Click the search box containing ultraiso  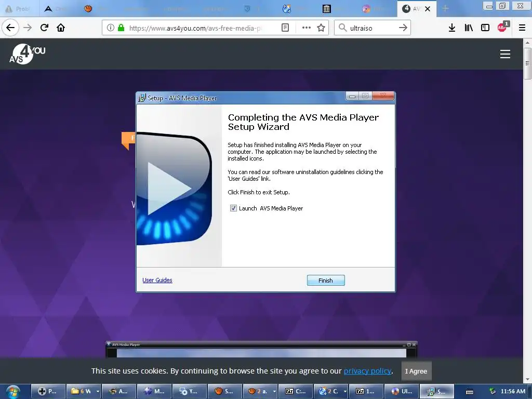[x=372, y=28]
